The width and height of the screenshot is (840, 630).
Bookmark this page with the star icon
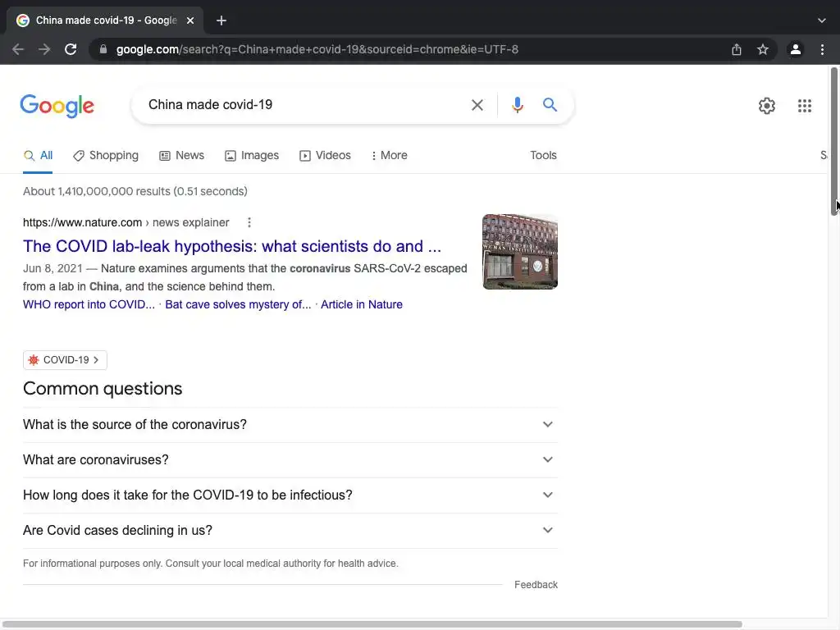click(763, 49)
